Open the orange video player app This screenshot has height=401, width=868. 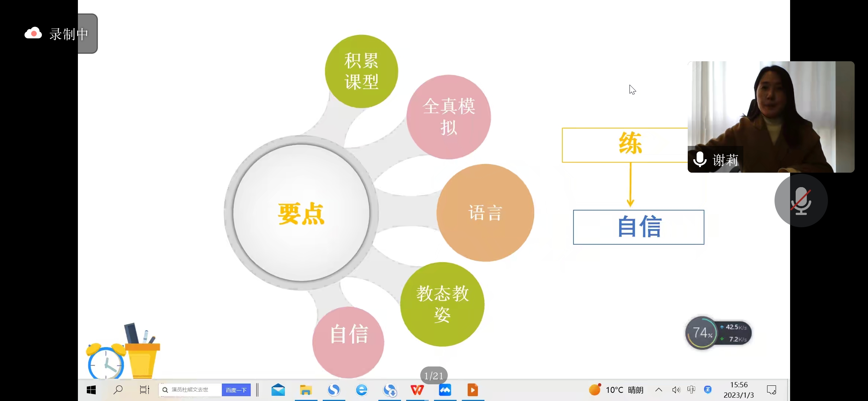[x=473, y=390]
